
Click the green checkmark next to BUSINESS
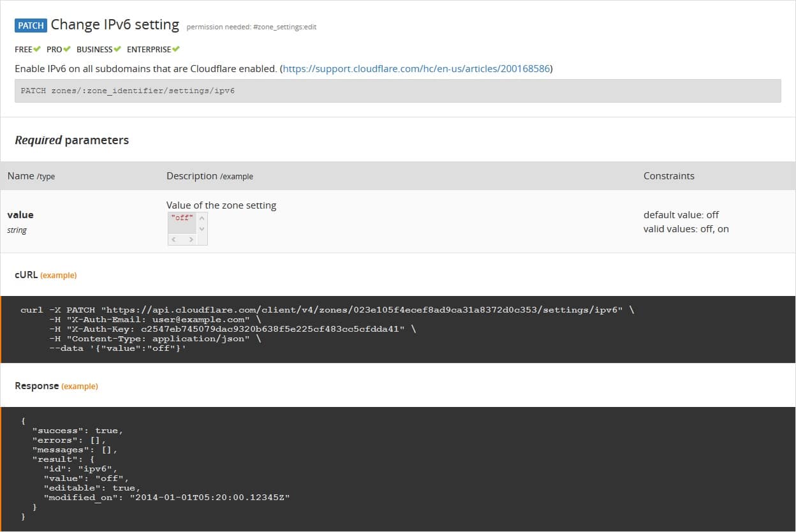[x=117, y=49]
